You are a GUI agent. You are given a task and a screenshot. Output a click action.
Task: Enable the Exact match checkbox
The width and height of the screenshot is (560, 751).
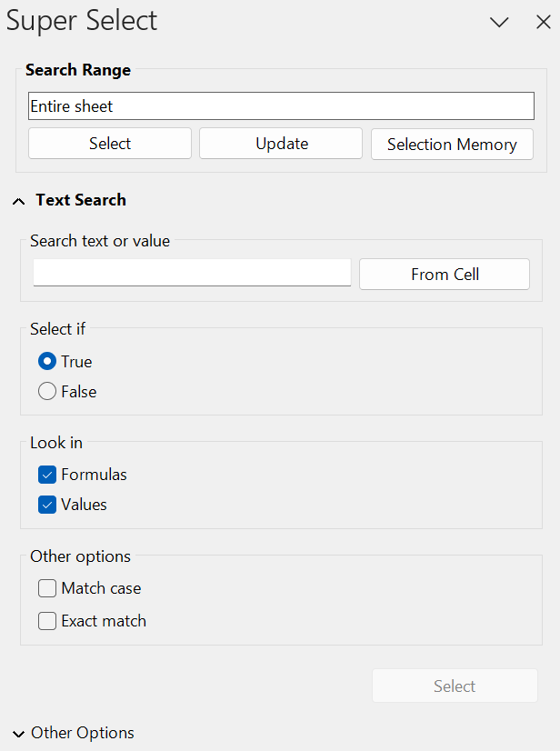click(47, 621)
